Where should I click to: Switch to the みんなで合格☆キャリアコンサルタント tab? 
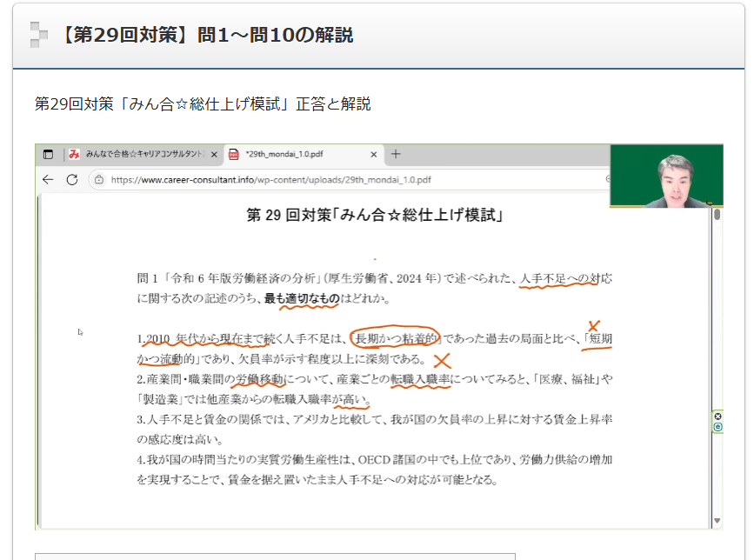tap(143, 154)
